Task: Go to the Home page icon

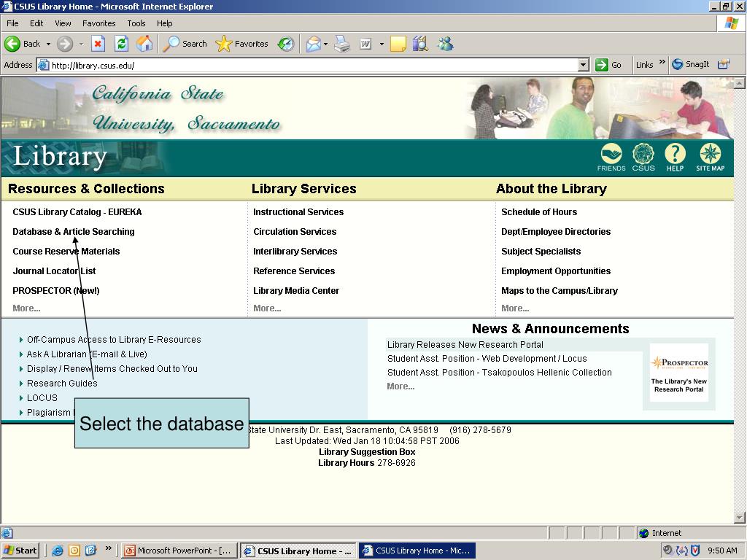Action: pos(145,44)
